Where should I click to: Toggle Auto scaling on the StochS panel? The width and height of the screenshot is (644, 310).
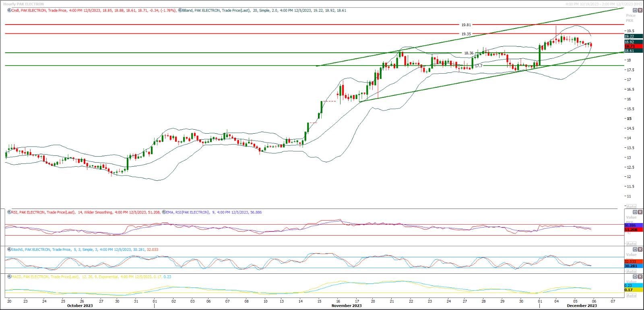click(631, 271)
